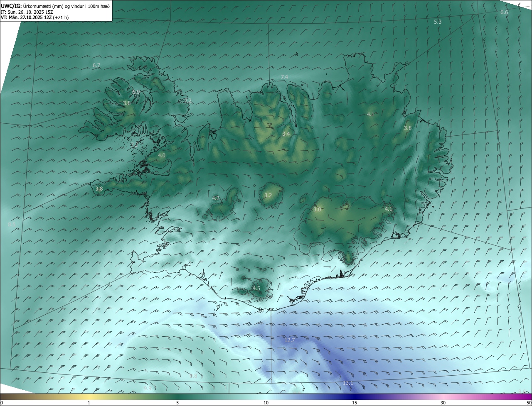532x406 pixels.
Task: Click the 13.1 precipitation value over the ocean
Action: coord(347,383)
